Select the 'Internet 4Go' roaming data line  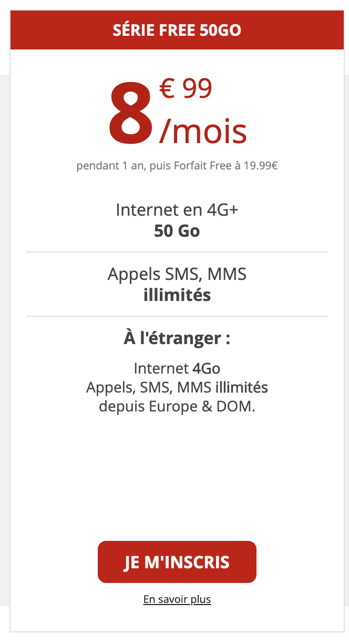(x=177, y=368)
